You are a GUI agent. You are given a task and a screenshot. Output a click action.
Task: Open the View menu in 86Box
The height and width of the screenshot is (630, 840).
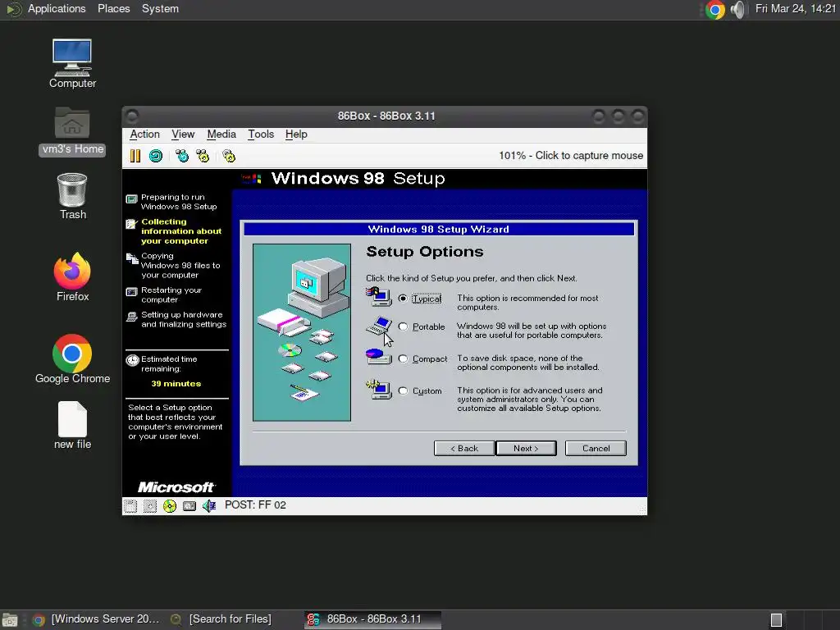point(183,134)
